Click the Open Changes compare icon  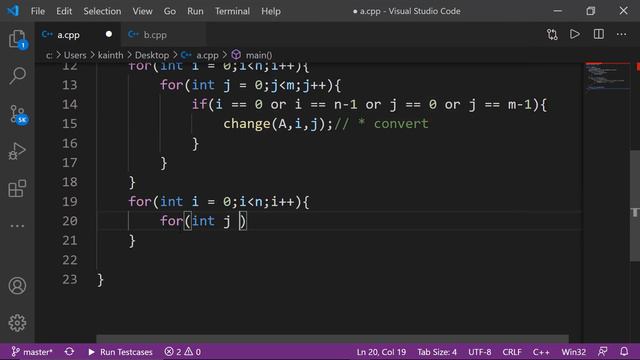552,34
